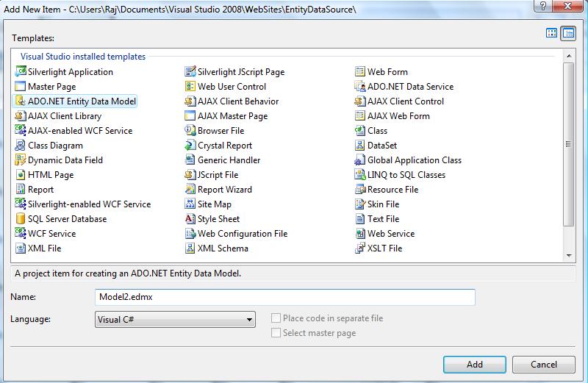Switch to large icons view

pyautogui.click(x=552, y=33)
